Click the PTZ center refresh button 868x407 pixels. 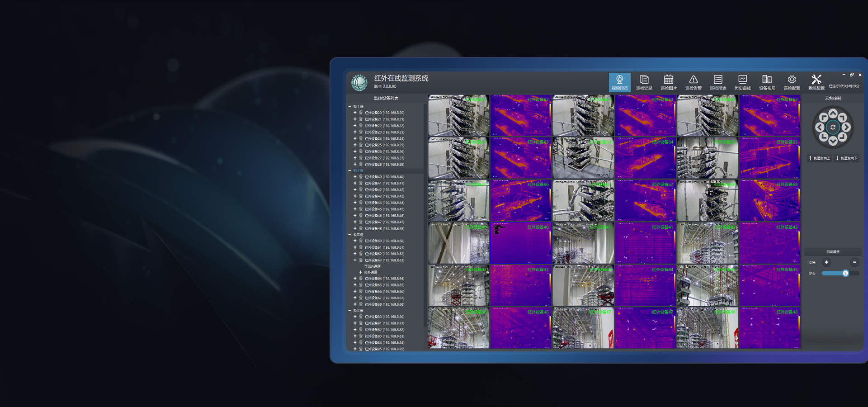(833, 128)
